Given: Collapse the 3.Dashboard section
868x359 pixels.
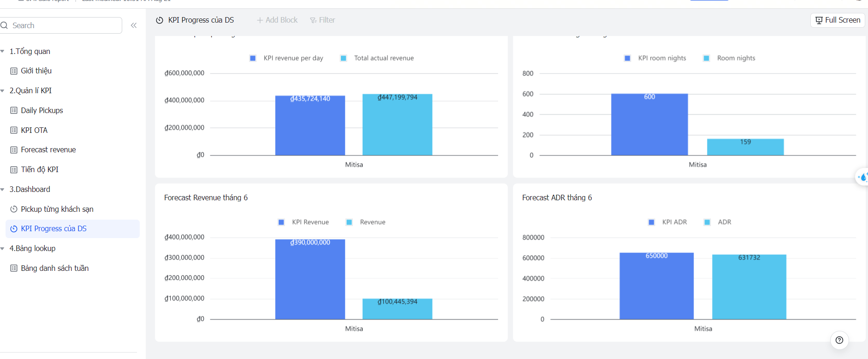Looking at the screenshot, I should point(2,190).
